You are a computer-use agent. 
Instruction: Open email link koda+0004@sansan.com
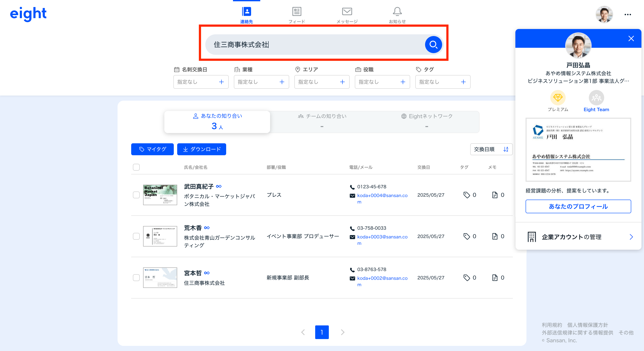(x=382, y=199)
